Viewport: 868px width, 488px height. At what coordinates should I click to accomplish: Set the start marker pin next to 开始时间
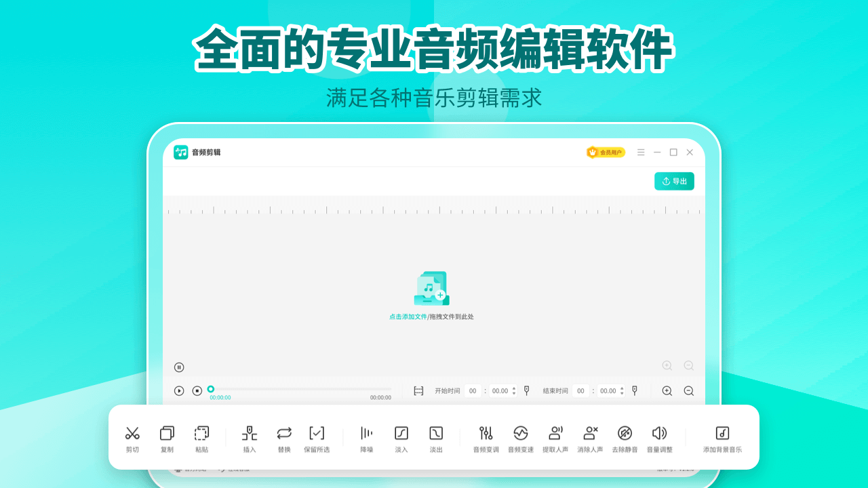(526, 390)
